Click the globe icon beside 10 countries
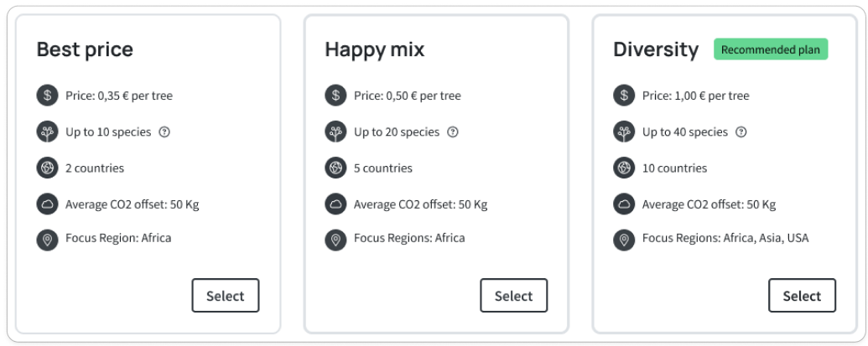Image resolution: width=868 pixels, height=346 pixels. pyautogui.click(x=624, y=168)
